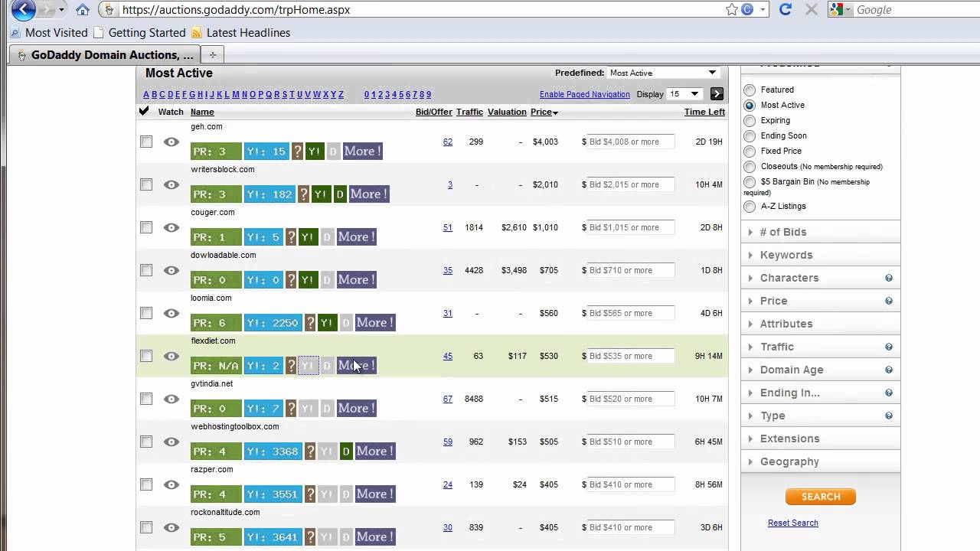Click the orange SEARCH button
The height and width of the screenshot is (551, 980).
pos(821,497)
